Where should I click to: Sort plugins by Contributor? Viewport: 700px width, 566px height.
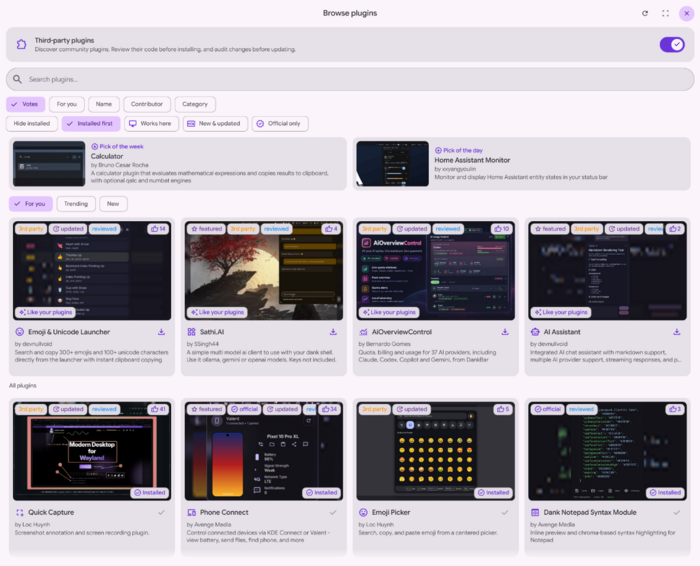pos(147,104)
